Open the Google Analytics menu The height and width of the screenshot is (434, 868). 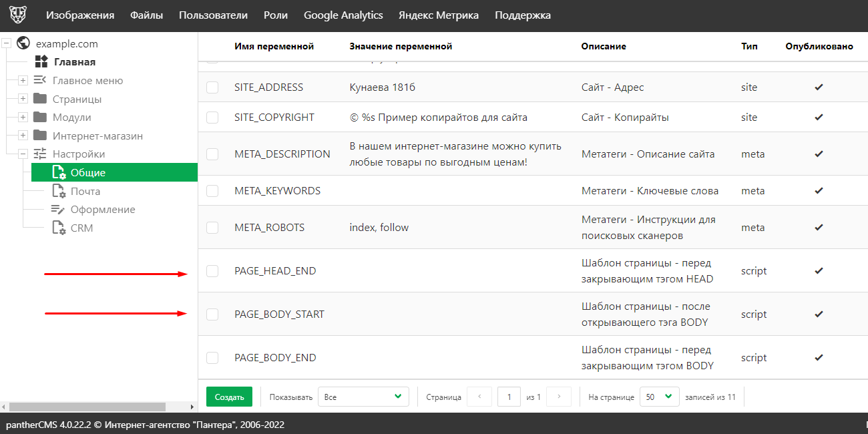point(343,15)
